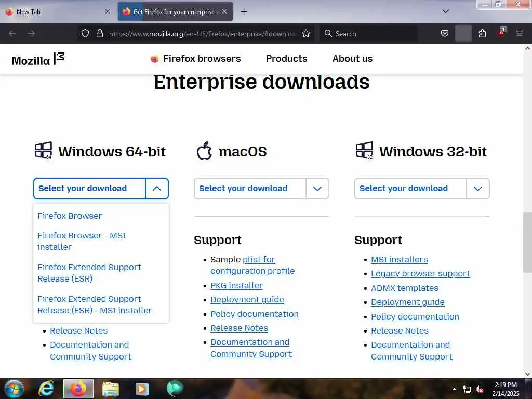Switch to the New Tab tab
The height and width of the screenshot is (399, 532).
58,11
